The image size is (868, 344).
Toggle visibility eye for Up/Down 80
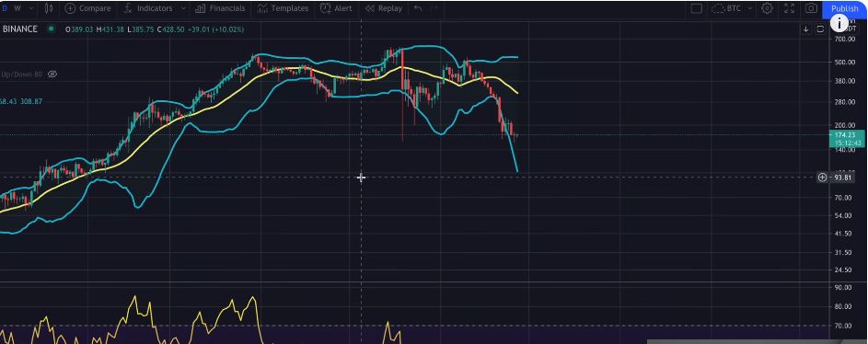[x=52, y=75]
